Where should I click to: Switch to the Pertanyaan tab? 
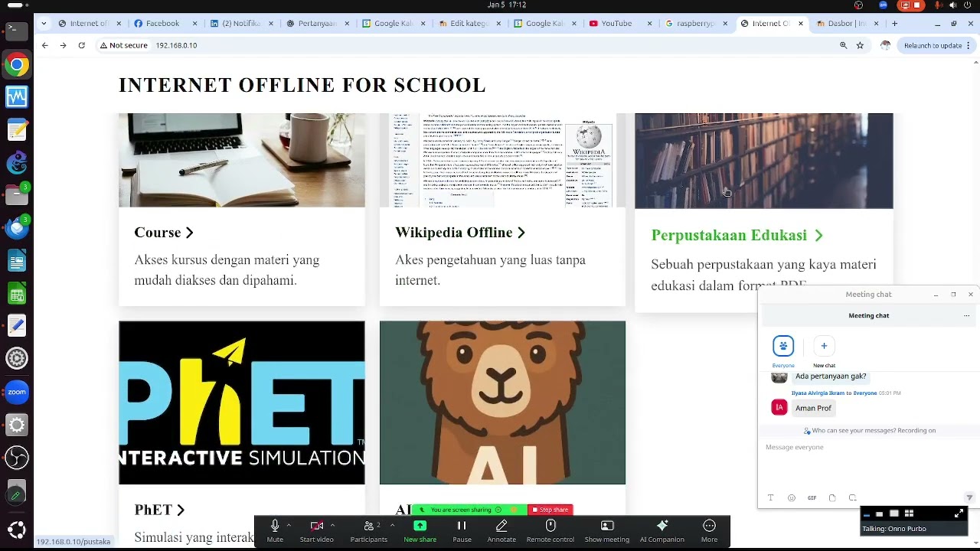pyautogui.click(x=316, y=23)
